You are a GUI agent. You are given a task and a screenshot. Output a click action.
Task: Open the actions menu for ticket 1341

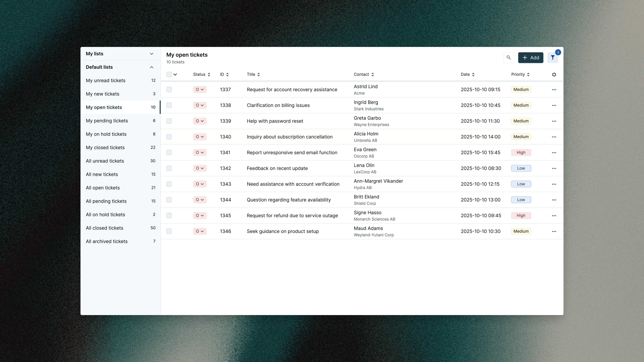point(554,152)
